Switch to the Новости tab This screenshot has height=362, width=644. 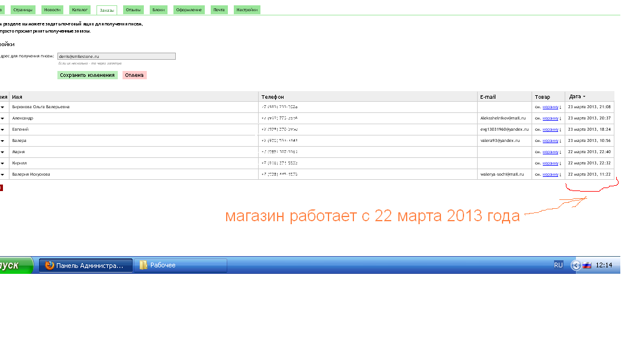point(52,10)
